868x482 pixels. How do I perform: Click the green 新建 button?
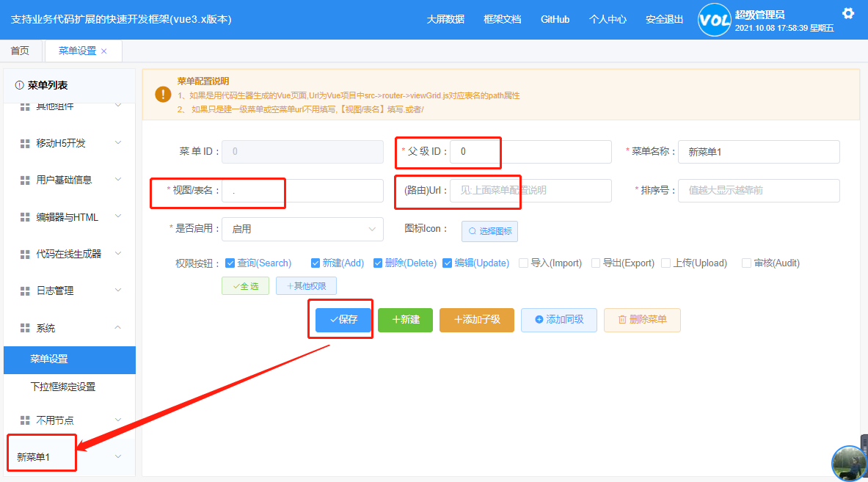pyautogui.click(x=405, y=320)
